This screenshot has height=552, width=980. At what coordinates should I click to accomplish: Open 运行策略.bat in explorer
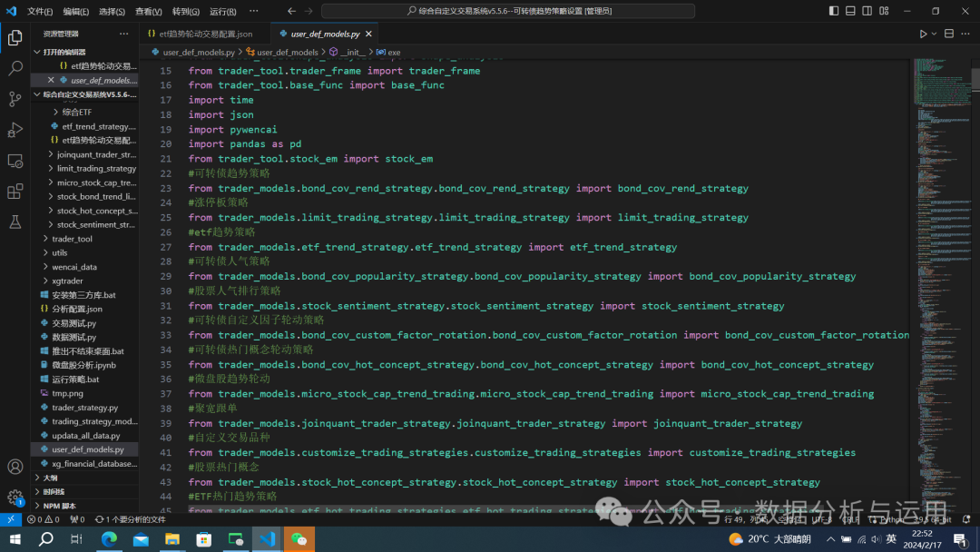pos(84,379)
